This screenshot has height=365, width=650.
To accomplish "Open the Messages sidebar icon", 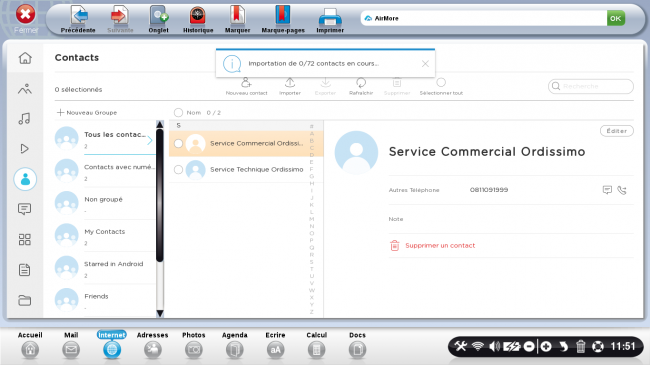I will click(x=24, y=209).
